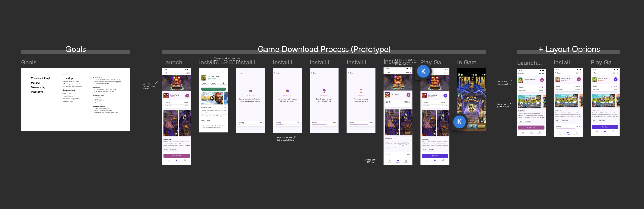Image resolution: width=644 pixels, height=209 pixels.
Task: Click the green Install button
Action: [x=213, y=89]
